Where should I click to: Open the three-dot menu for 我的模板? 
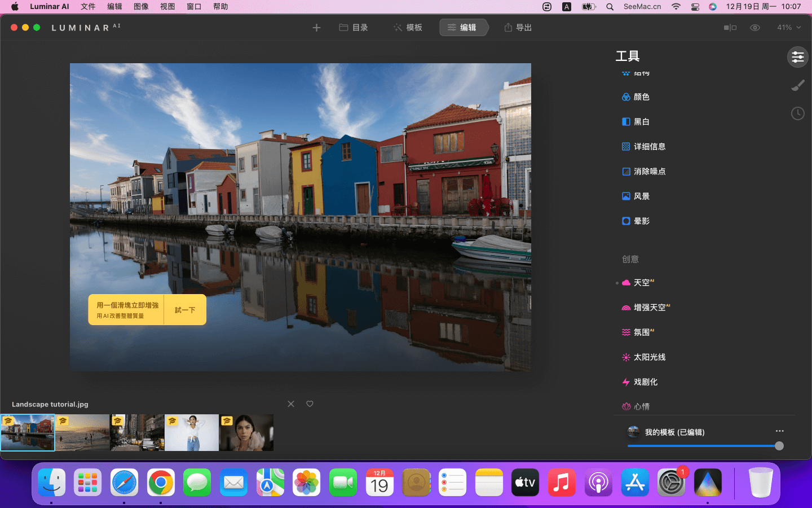[x=779, y=431]
